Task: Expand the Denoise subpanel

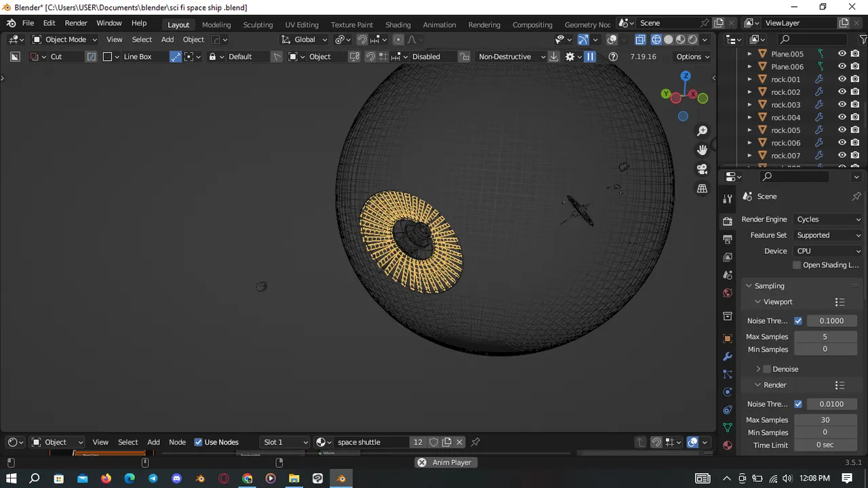Action: point(758,369)
